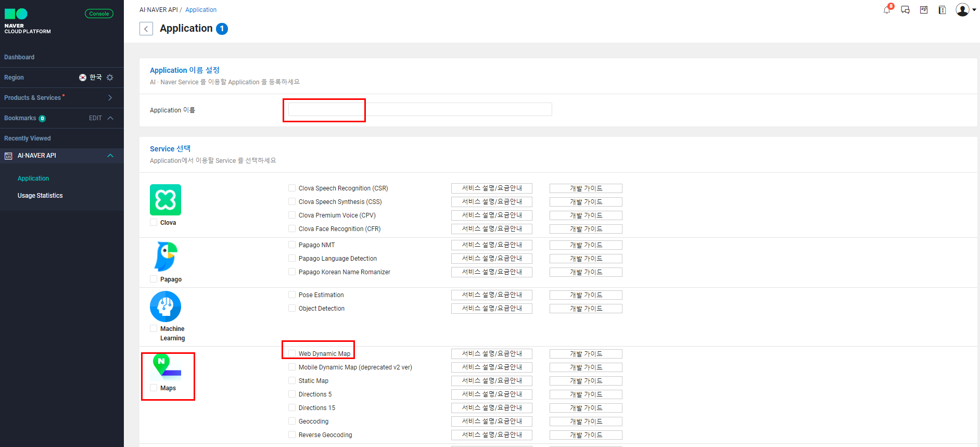Check the Papago group checkbox
This screenshot has width=980, height=447.
pos(154,279)
